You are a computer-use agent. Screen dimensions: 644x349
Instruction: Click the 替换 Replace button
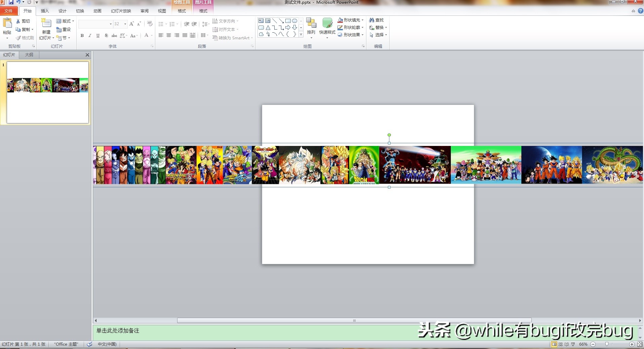378,28
